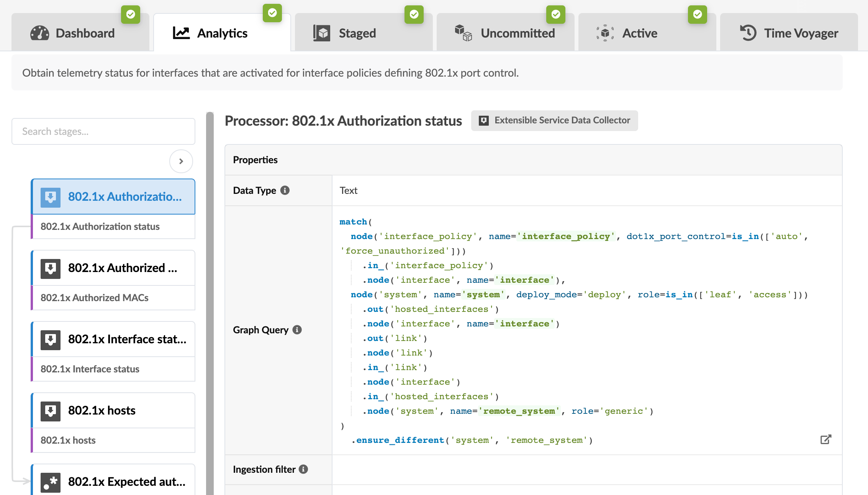Image resolution: width=868 pixels, height=495 pixels.
Task: Click the green check badge on Staged
Action: pyautogui.click(x=414, y=15)
